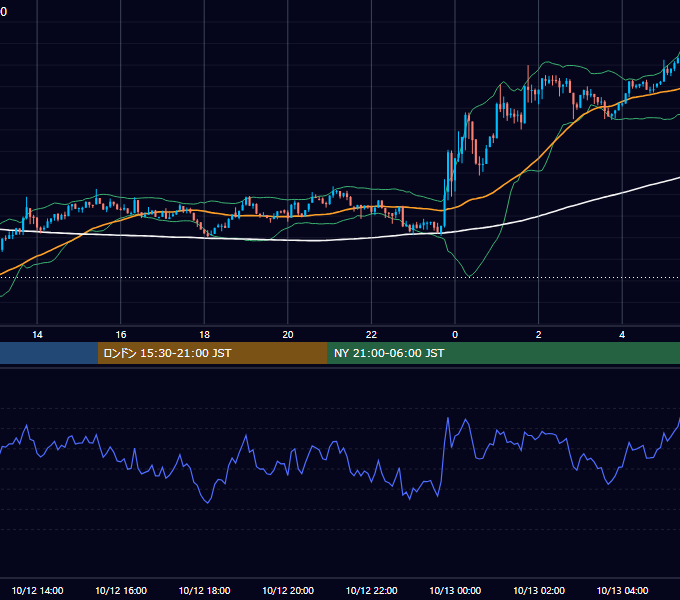Click hour label 16 on price chart axis
This screenshot has height=600, width=680.
click(121, 335)
